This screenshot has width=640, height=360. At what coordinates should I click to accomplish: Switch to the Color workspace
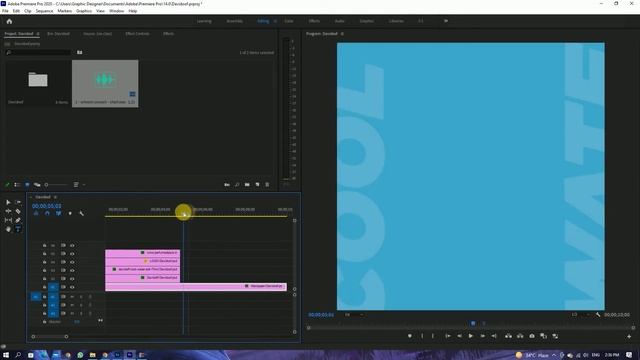click(x=289, y=21)
